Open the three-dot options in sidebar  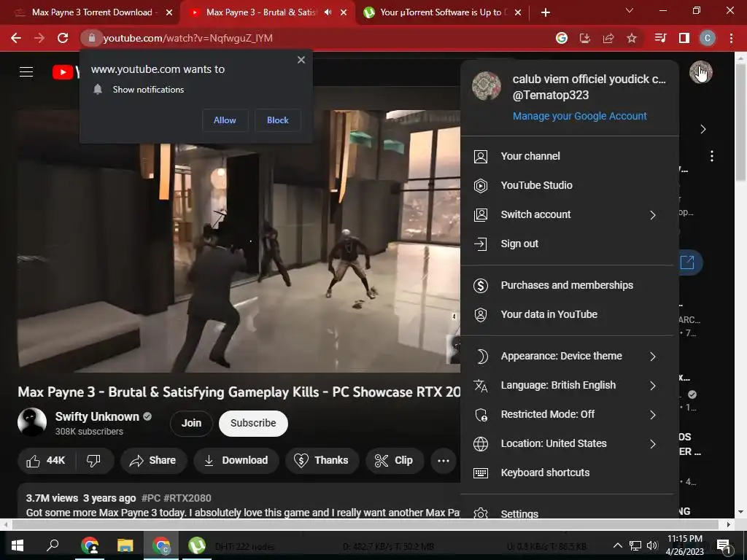pos(712,156)
